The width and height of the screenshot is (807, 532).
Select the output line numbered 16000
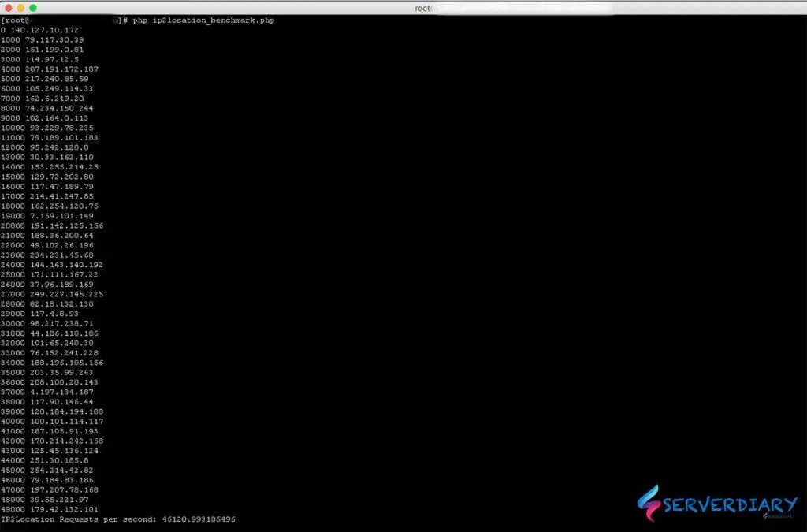(x=46, y=187)
